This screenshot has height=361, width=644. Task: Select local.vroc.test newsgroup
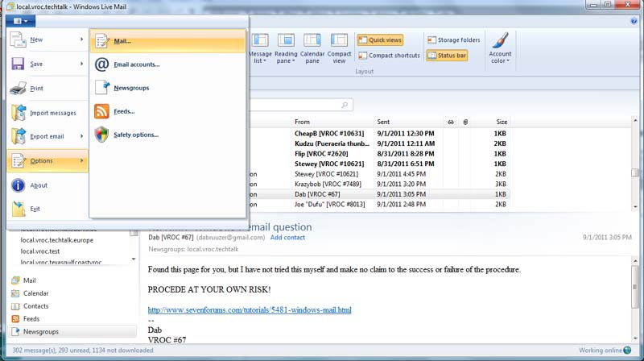39,251
